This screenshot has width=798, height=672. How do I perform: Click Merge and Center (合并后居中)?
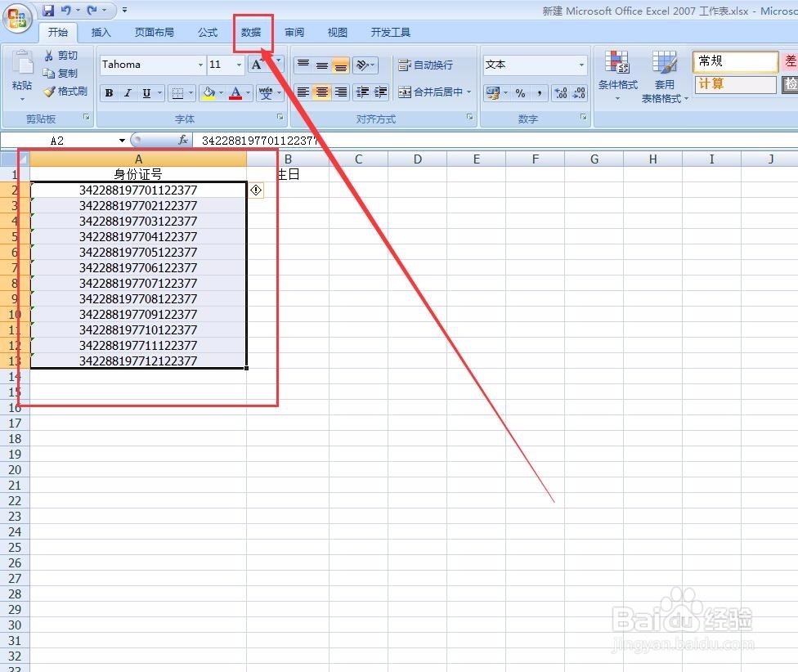(431, 92)
